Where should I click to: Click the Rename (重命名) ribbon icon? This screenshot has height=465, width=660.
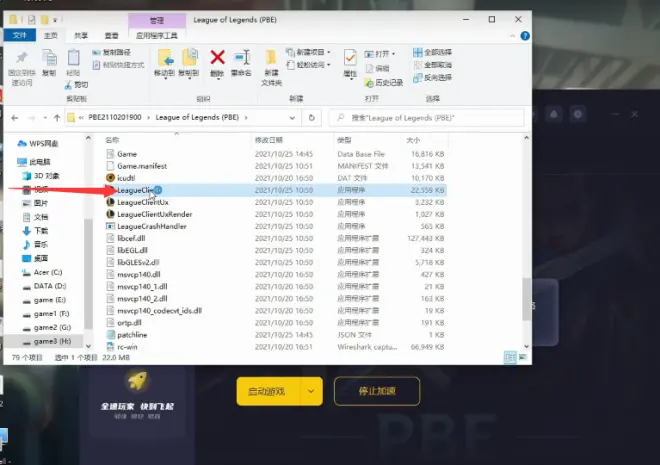coord(241,60)
